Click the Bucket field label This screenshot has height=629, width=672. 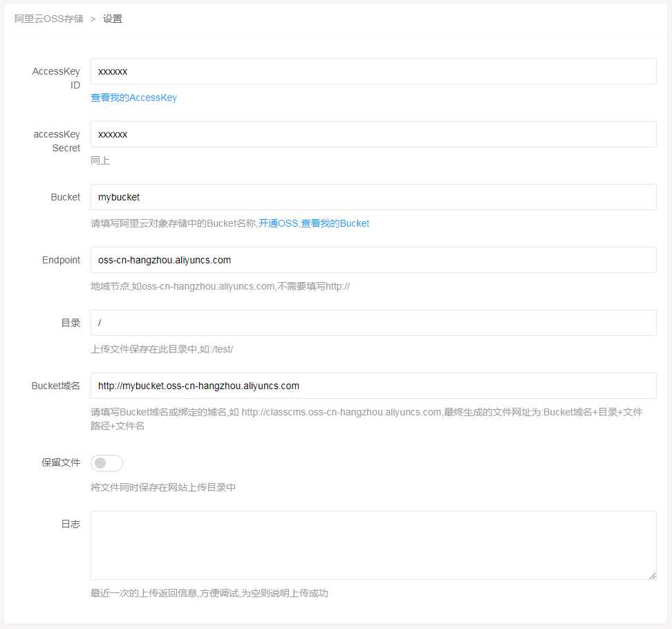pyautogui.click(x=66, y=197)
